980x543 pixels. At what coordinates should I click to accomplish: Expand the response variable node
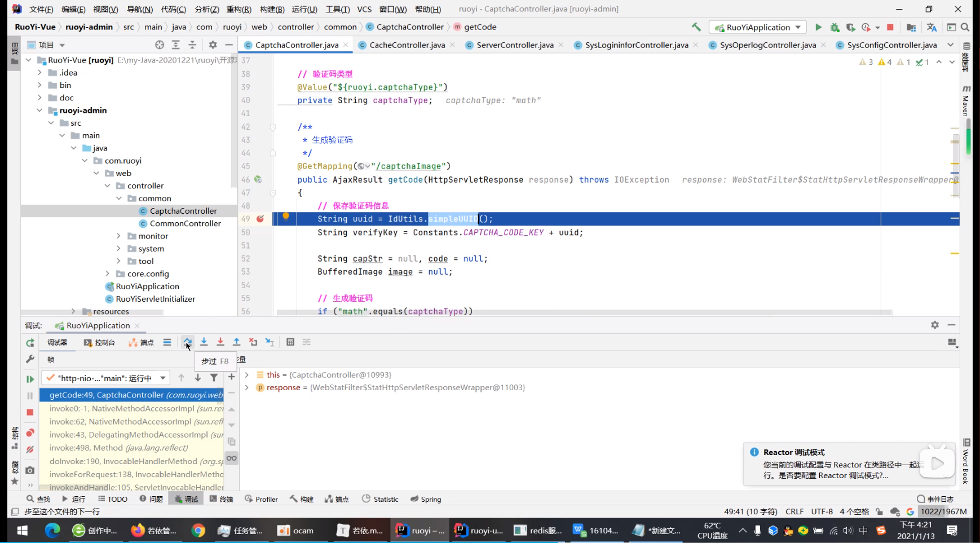click(246, 387)
